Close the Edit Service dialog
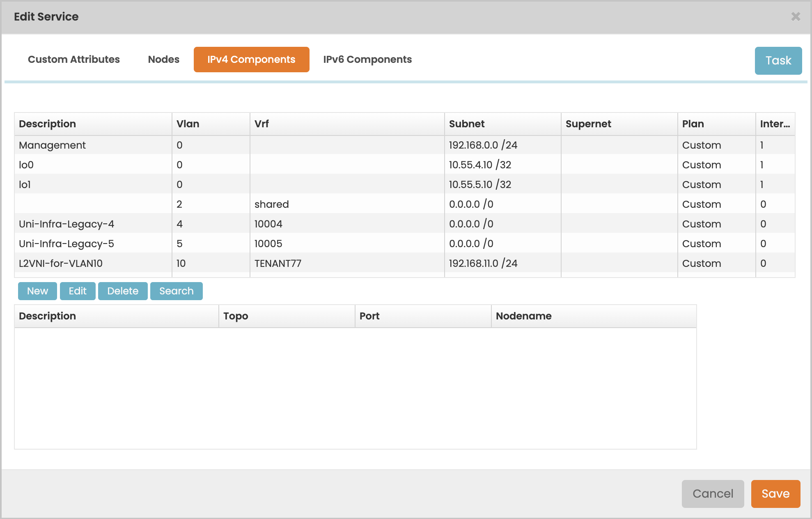The width and height of the screenshot is (812, 519). pyautogui.click(x=796, y=17)
